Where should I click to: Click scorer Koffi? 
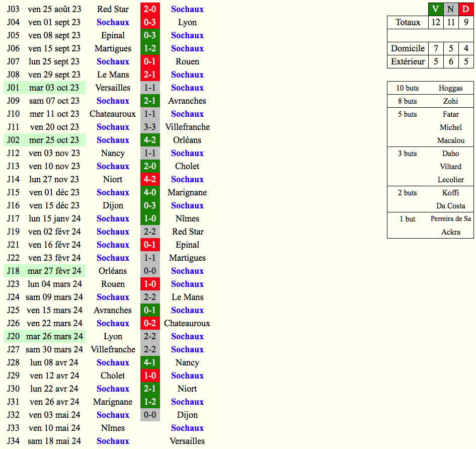pyautogui.click(x=450, y=193)
